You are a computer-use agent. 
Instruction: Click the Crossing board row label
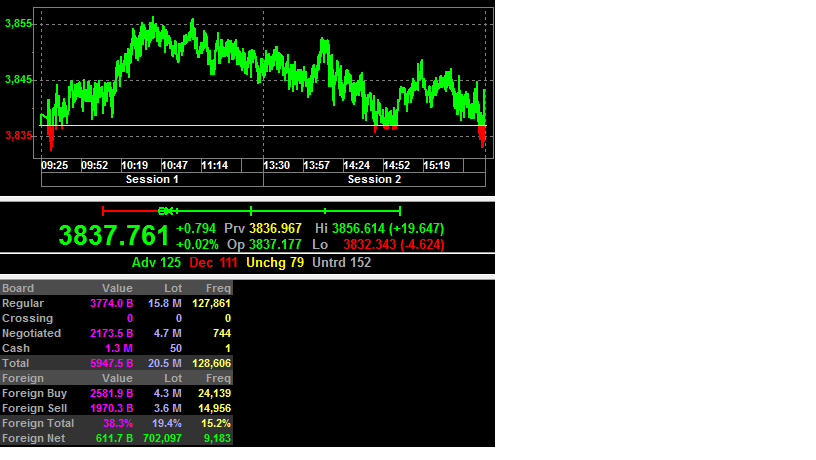27,318
